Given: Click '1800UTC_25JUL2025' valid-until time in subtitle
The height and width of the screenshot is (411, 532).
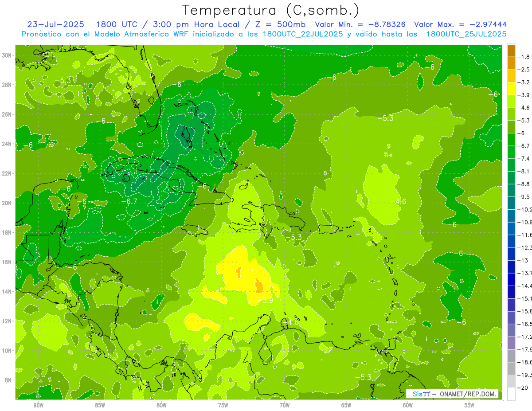Looking at the screenshot, I should 467,34.
